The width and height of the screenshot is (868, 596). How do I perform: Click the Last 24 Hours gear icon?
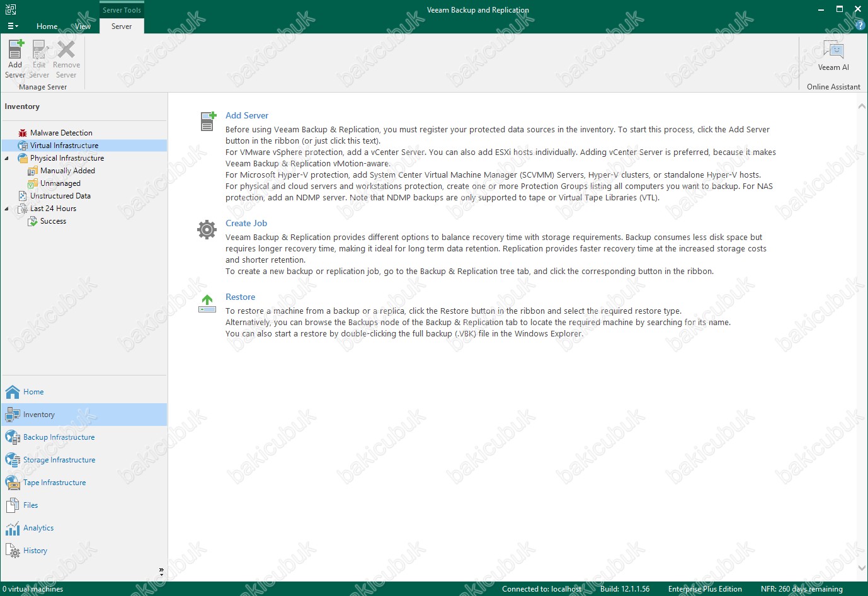click(x=23, y=209)
